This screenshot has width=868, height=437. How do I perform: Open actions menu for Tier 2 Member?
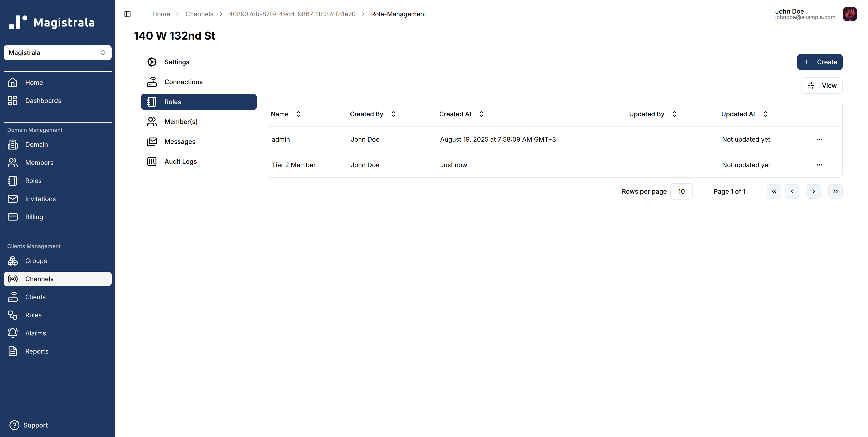(819, 165)
